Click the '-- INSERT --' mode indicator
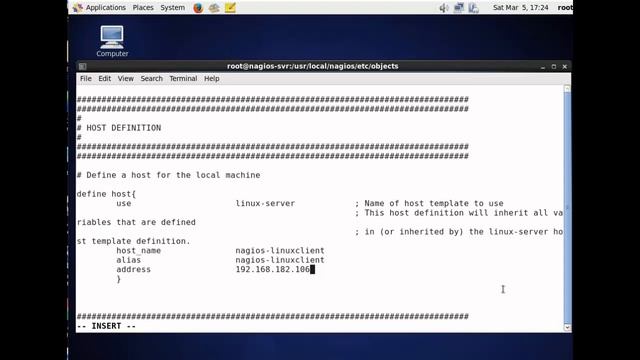 106,326
